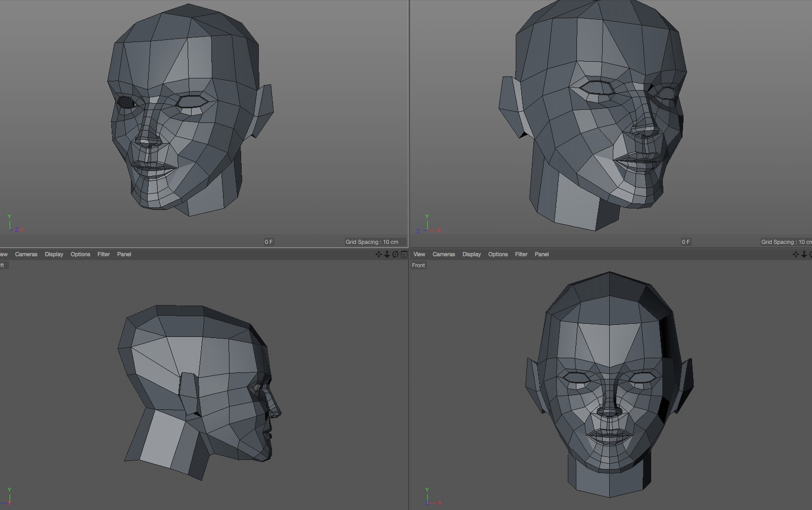Open the View menu in Front viewport
Screen dimensions: 812x510
click(x=419, y=254)
